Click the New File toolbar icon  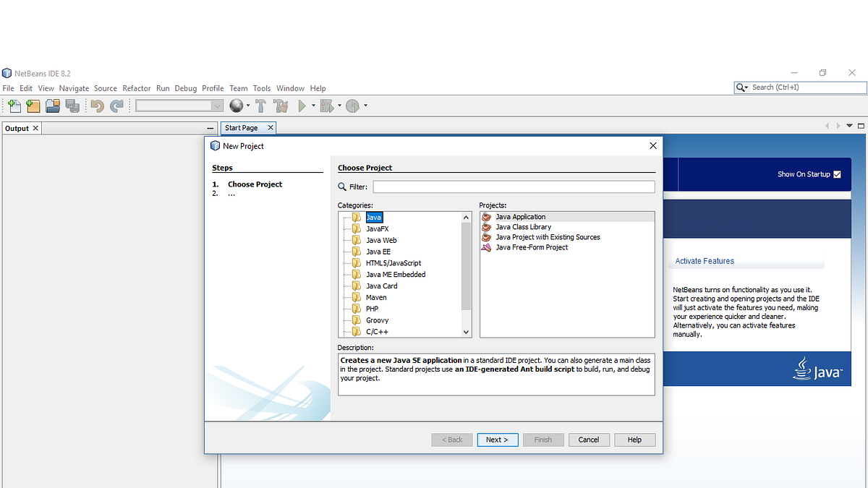[x=14, y=106]
